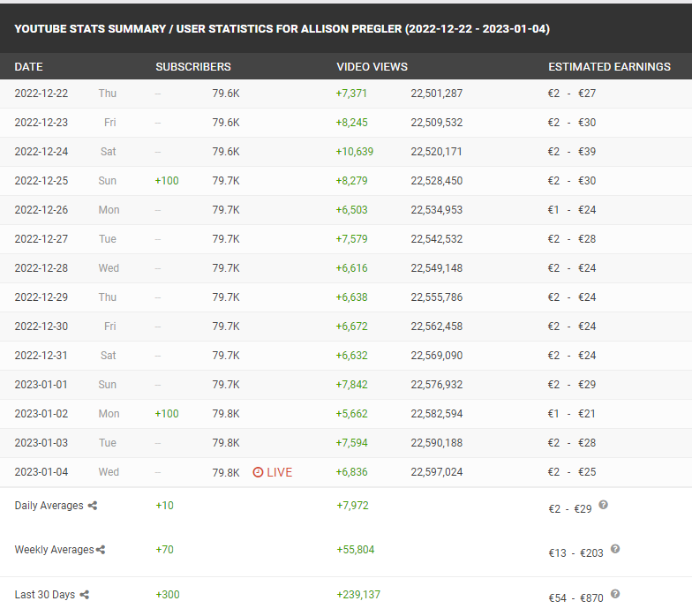Select the date 2023-01-03
The image size is (692, 616).
coord(41,443)
